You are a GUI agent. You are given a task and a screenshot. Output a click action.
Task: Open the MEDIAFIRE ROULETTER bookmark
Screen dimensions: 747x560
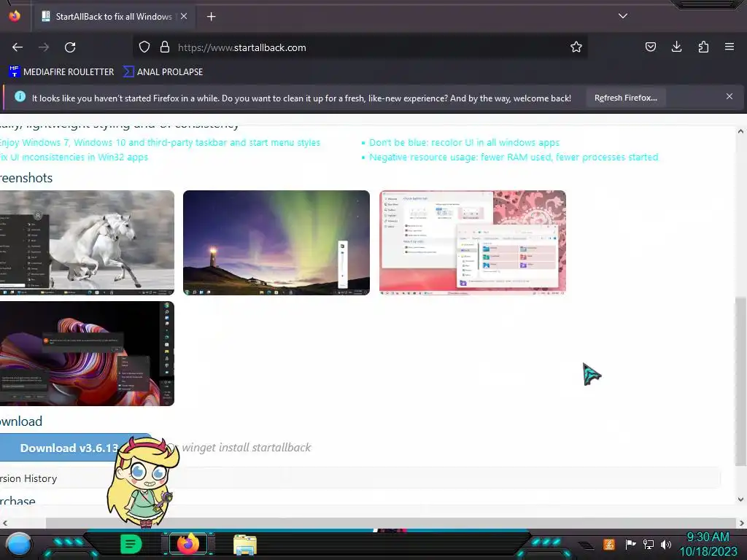pyautogui.click(x=61, y=72)
